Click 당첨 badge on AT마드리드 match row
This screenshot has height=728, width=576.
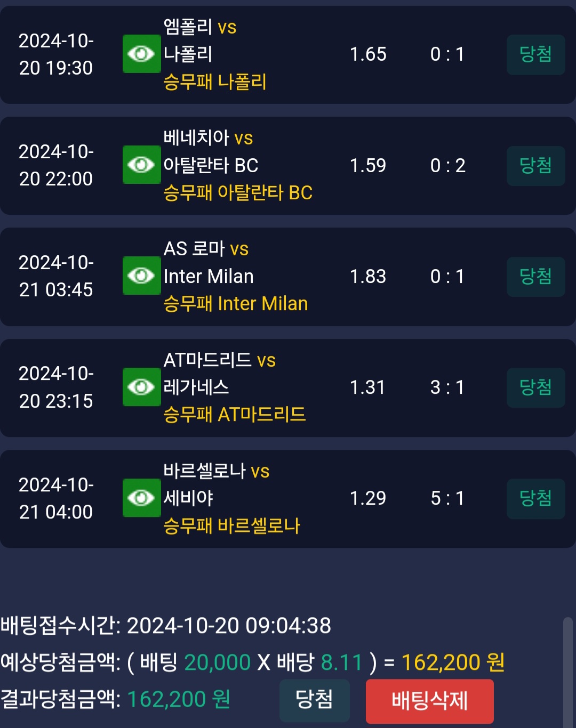coord(535,387)
